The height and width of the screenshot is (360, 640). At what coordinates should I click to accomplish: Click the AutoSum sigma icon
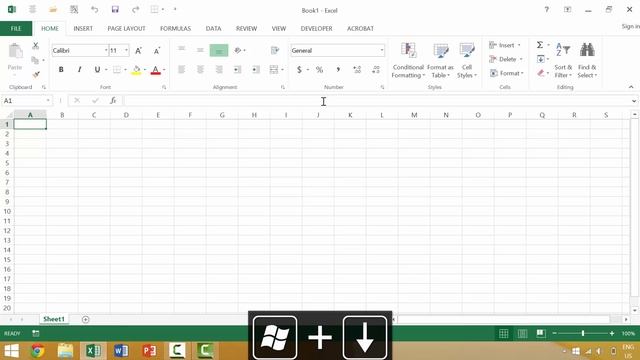(x=540, y=45)
